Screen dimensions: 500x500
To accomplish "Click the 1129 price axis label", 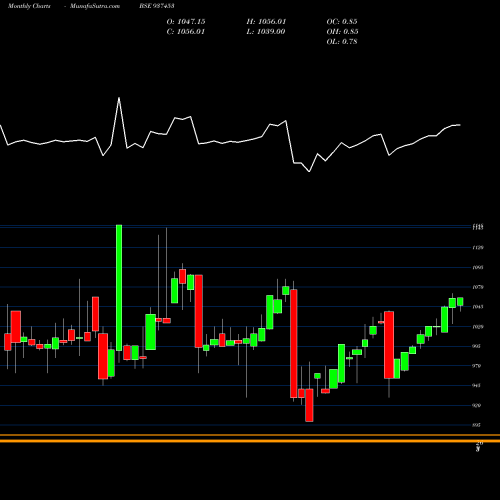I will pos(478,248).
